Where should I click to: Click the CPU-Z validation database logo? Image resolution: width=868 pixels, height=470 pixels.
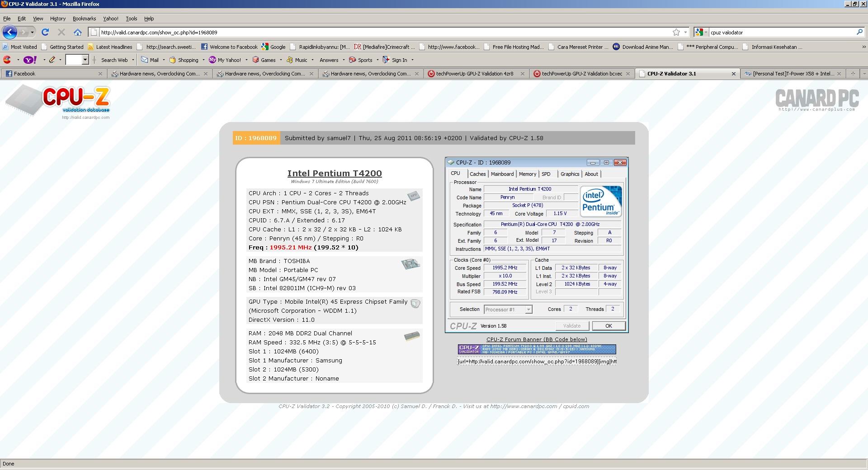[58, 102]
